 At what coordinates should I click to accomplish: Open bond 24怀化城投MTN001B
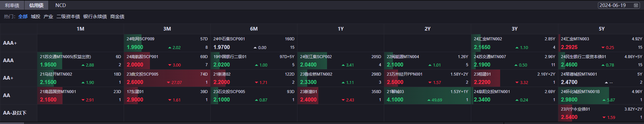[x=580, y=92]
